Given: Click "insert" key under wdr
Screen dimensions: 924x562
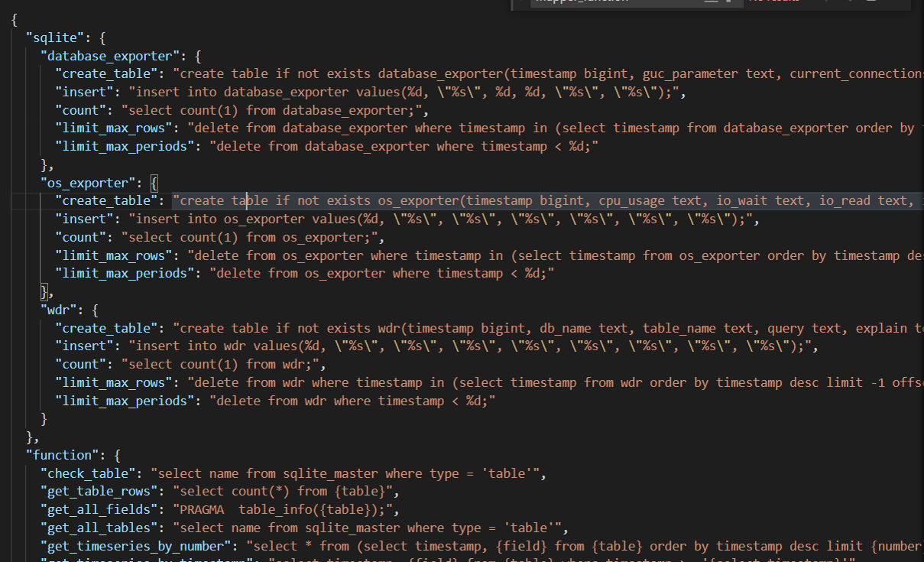Looking at the screenshot, I should [x=84, y=346].
